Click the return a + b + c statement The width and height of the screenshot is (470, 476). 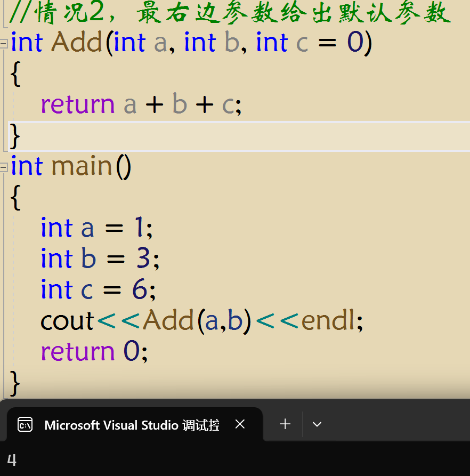[139, 104]
